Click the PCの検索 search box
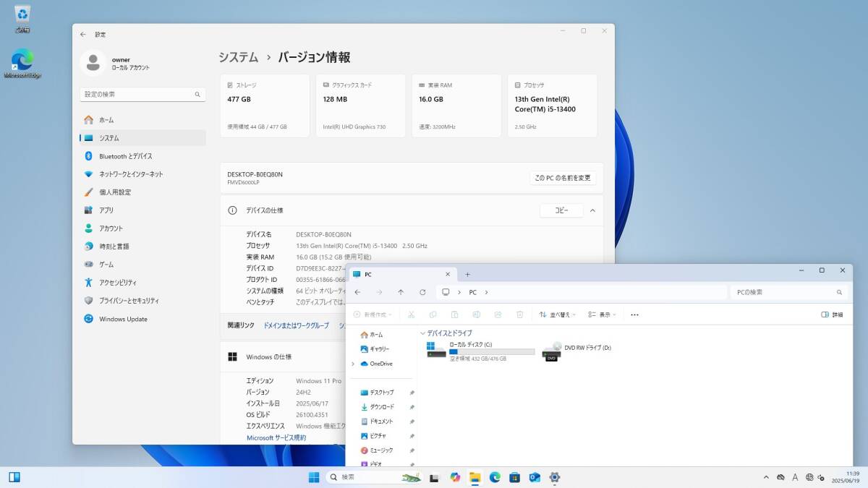The image size is (868, 488). pyautogui.click(x=789, y=292)
